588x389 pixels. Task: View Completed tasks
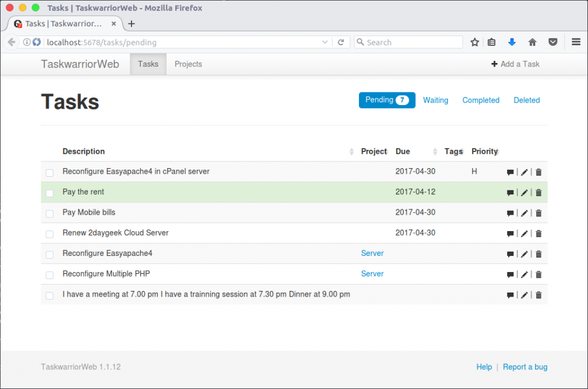481,100
